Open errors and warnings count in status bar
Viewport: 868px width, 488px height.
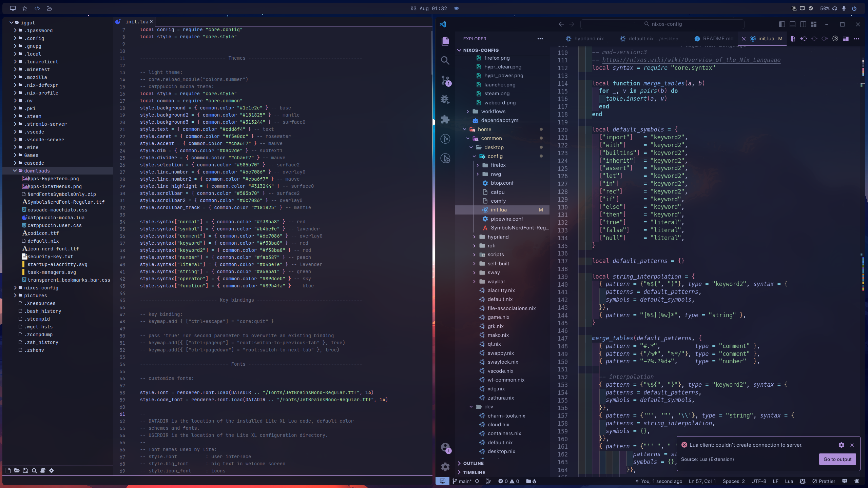[x=508, y=481]
